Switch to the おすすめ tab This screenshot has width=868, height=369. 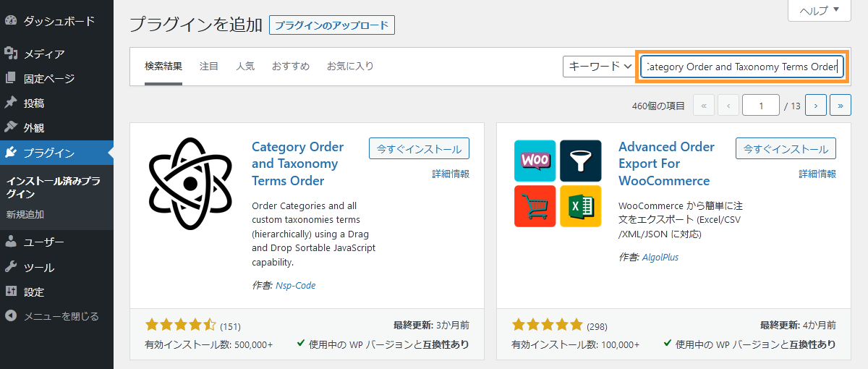pos(291,66)
